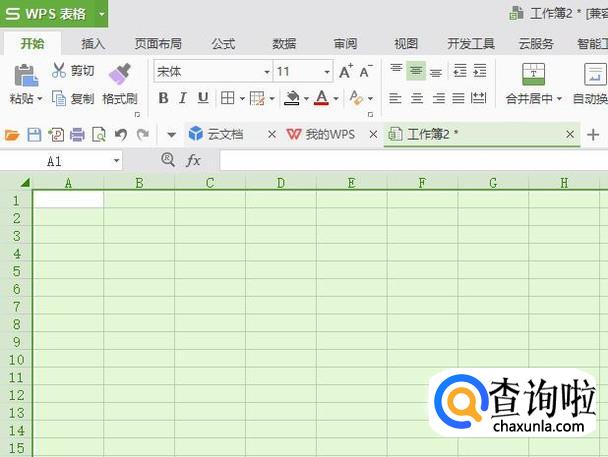Click the clear formatting eraser icon
The image size is (608, 457).
point(356,98)
